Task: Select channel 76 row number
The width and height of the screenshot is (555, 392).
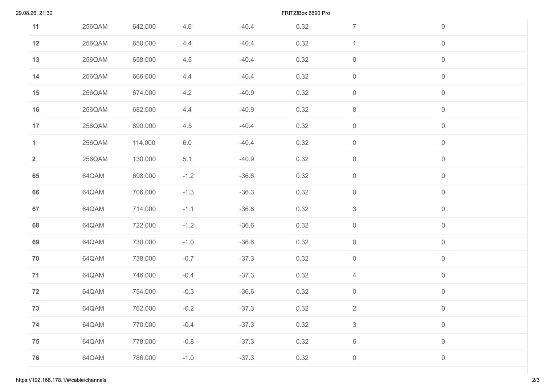Action: [x=36, y=358]
